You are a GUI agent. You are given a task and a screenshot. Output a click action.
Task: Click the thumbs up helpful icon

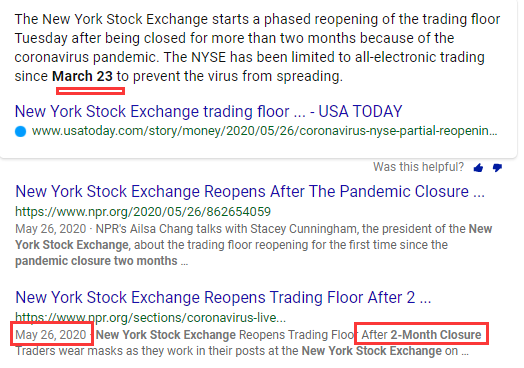tap(478, 167)
